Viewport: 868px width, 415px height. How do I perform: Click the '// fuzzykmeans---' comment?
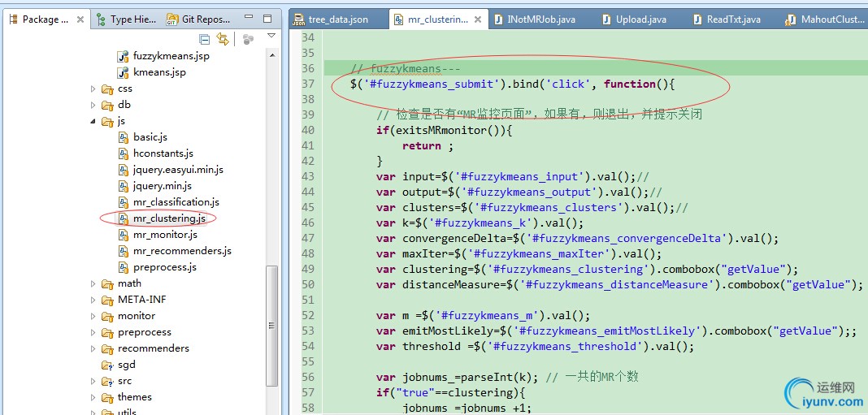(x=406, y=68)
